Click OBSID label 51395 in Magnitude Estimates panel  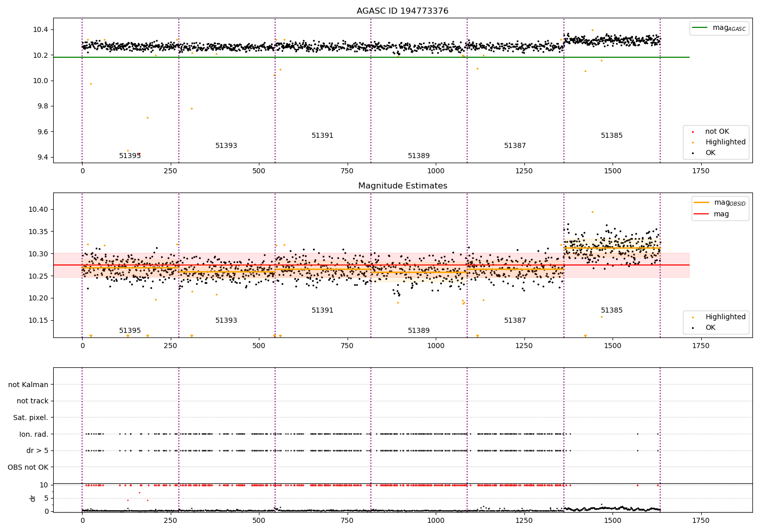coord(130,331)
